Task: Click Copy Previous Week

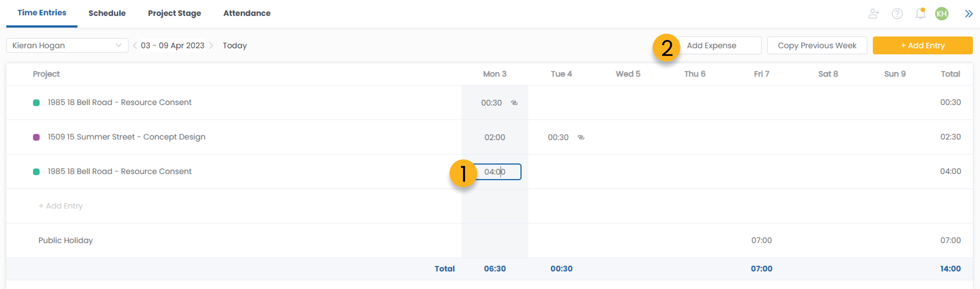Action: [817, 45]
